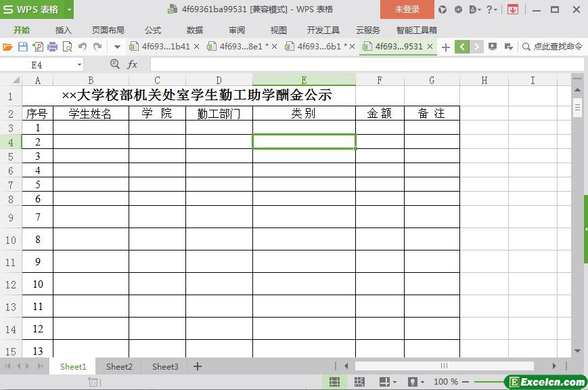This screenshot has height=390, width=588.
Task: Open the Name Box dropdown arrow
Action: [x=79, y=65]
